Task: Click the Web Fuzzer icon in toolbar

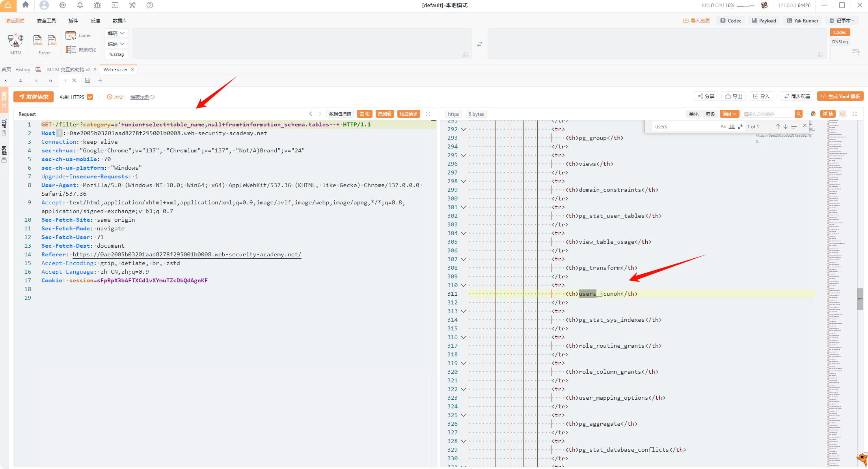Action: pos(37,40)
